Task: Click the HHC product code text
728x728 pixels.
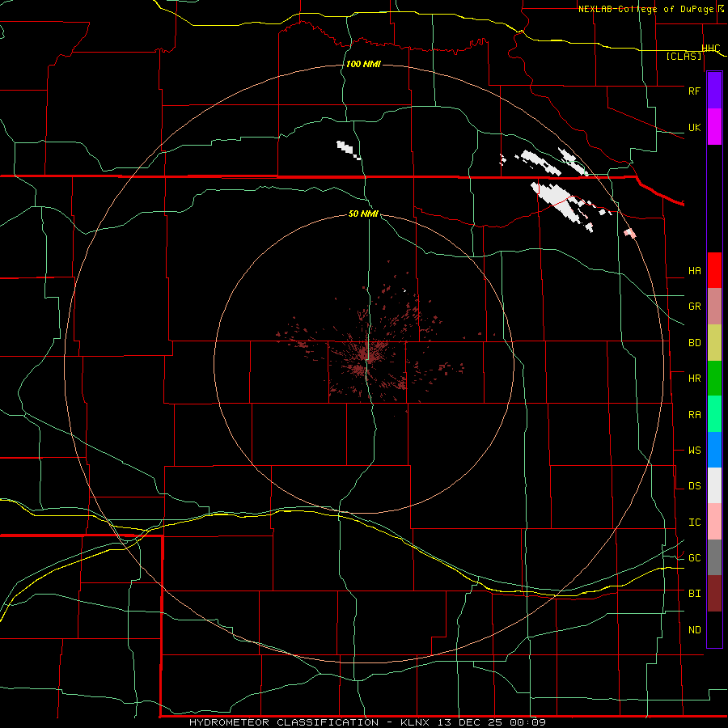Action: pyautogui.click(x=711, y=49)
